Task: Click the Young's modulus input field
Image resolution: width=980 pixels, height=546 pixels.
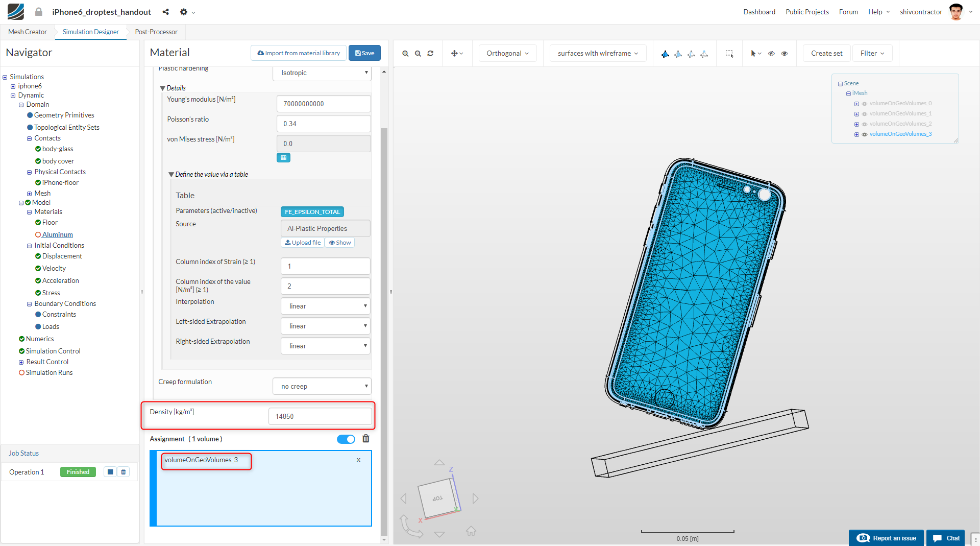Action: [324, 104]
